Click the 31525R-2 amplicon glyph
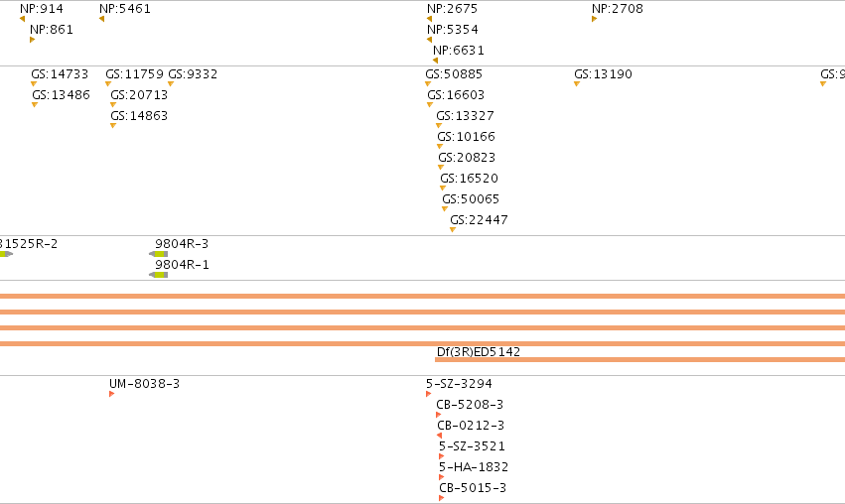This screenshot has width=845, height=504. coord(6,254)
